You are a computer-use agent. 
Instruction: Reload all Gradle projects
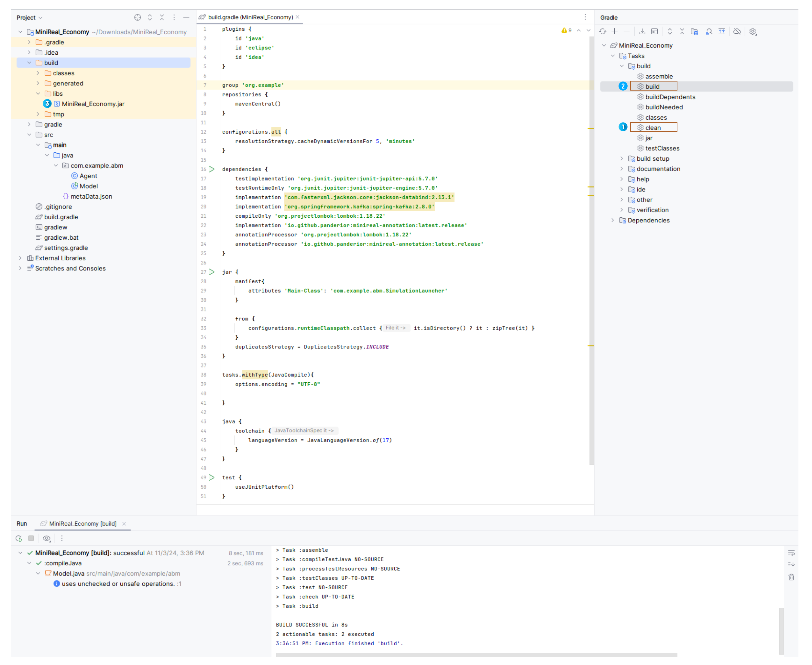click(603, 31)
